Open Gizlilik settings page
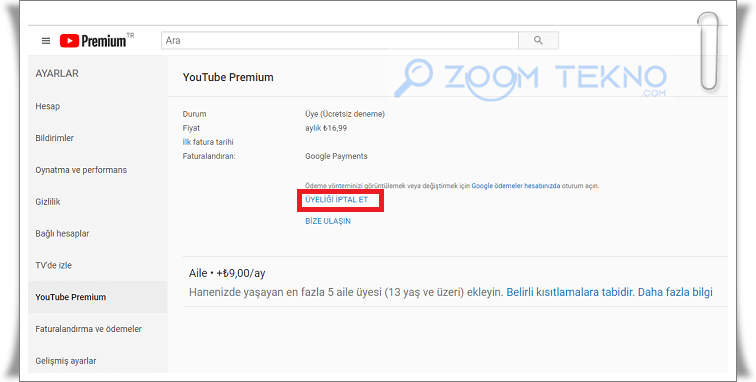 point(48,202)
